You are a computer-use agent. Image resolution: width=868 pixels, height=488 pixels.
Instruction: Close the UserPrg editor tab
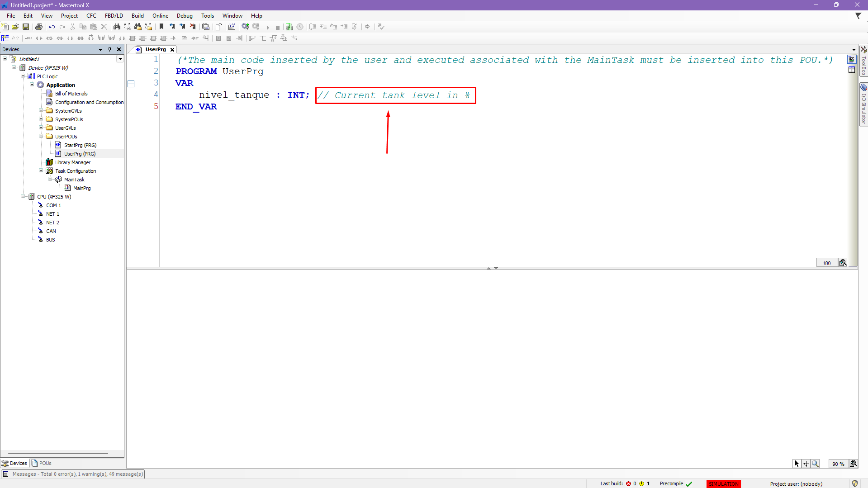[172, 50]
